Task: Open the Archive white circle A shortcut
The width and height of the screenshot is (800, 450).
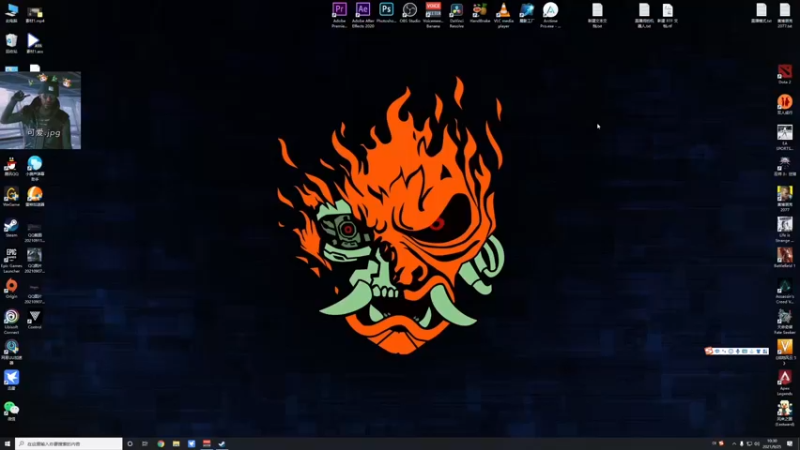Action: [x=550, y=15]
